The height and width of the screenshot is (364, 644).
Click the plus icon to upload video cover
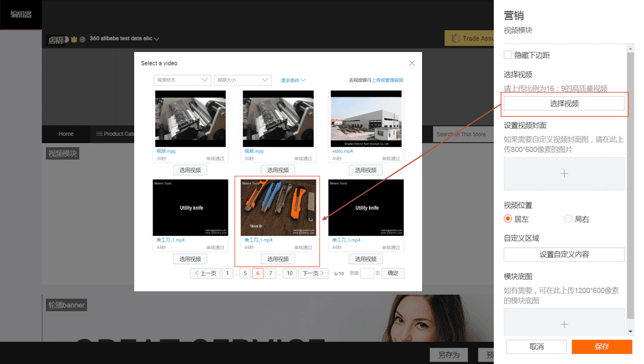click(x=564, y=173)
